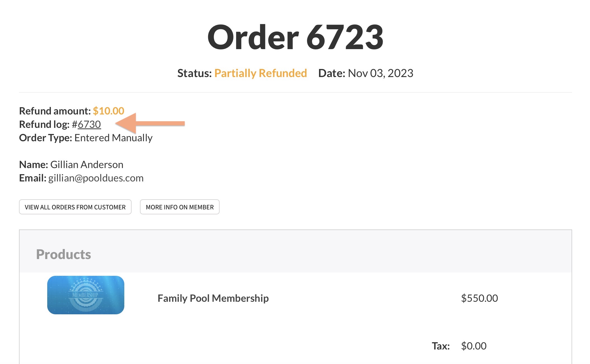The image size is (590, 364).
Task: Click the $10.00 refund amount value
Action: [108, 111]
